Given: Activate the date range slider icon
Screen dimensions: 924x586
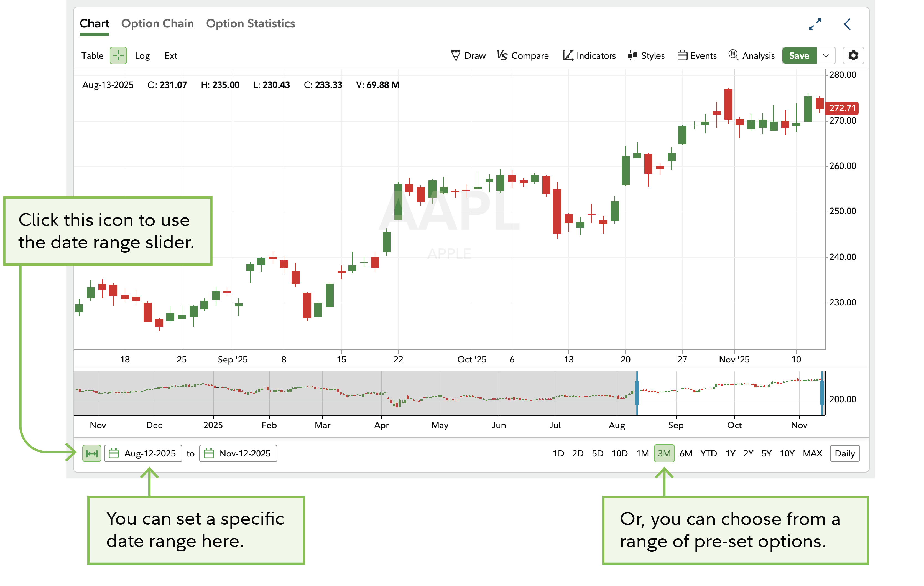Looking at the screenshot, I should (92, 453).
